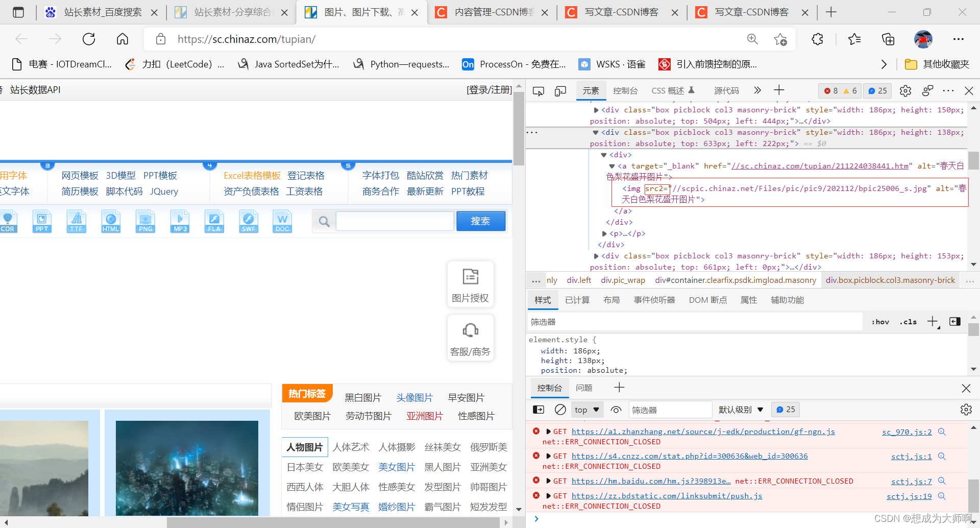Viewport: 980px width, 528px height.
Task: Open the 客服/商务 side button
Action: coord(470,338)
